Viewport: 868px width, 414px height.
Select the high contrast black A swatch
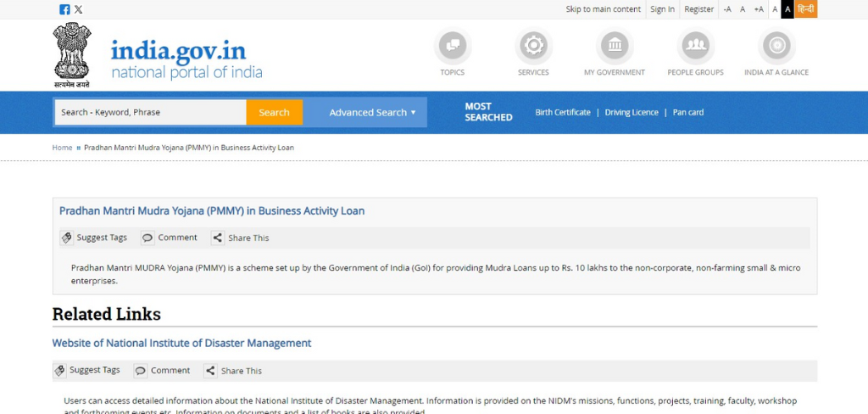point(787,9)
